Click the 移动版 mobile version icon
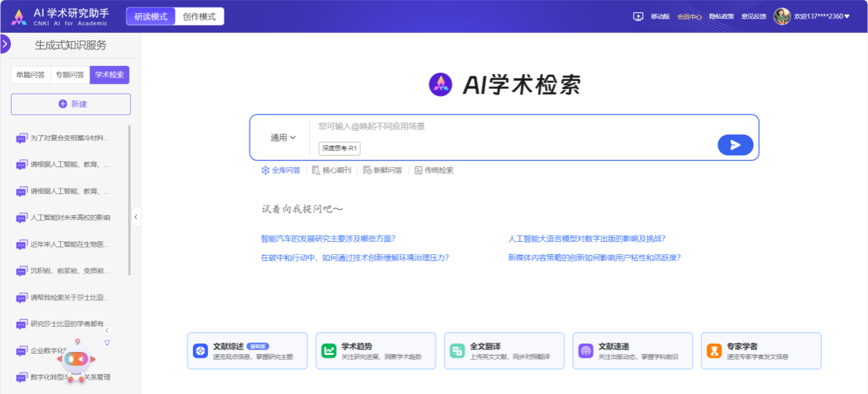Viewport: 868px width, 394px height. 638,16
